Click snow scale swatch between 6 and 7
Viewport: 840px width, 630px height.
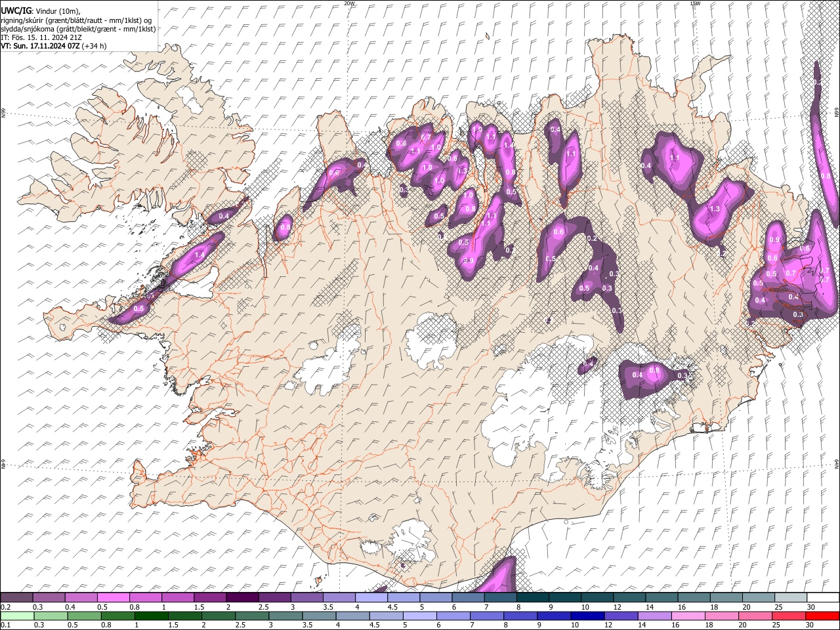(468, 597)
